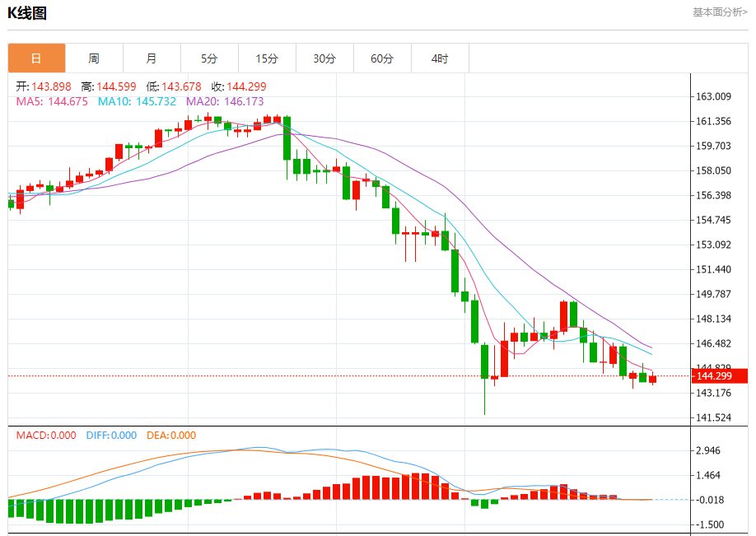Click the low price 143.678
Screen dimensions: 756x536
181,86
